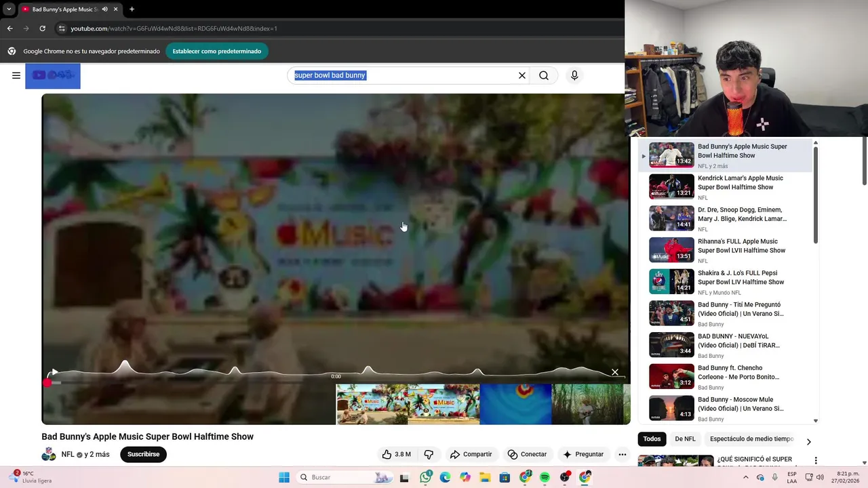This screenshot has width=868, height=488.
Task: Click the video title 'Bad Bunny's Apple Music Super Bowl Halftime Show'
Action: click(147, 436)
